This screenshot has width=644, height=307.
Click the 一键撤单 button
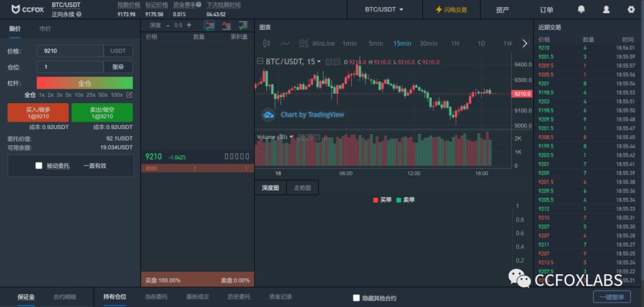pyautogui.click(x=612, y=297)
